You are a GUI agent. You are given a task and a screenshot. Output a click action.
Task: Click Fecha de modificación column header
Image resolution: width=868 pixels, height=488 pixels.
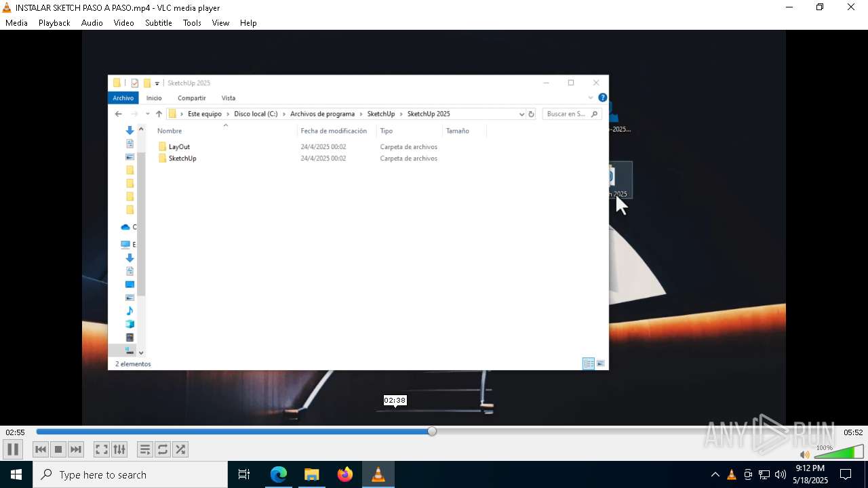(334, 131)
